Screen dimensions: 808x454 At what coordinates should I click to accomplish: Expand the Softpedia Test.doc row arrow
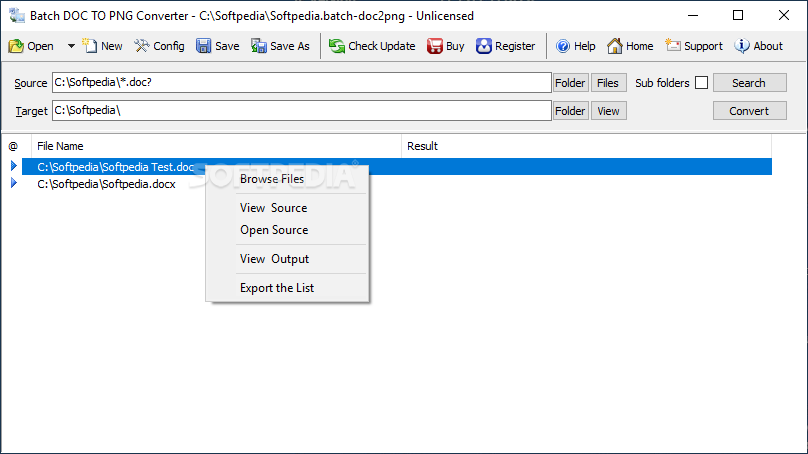(x=14, y=166)
